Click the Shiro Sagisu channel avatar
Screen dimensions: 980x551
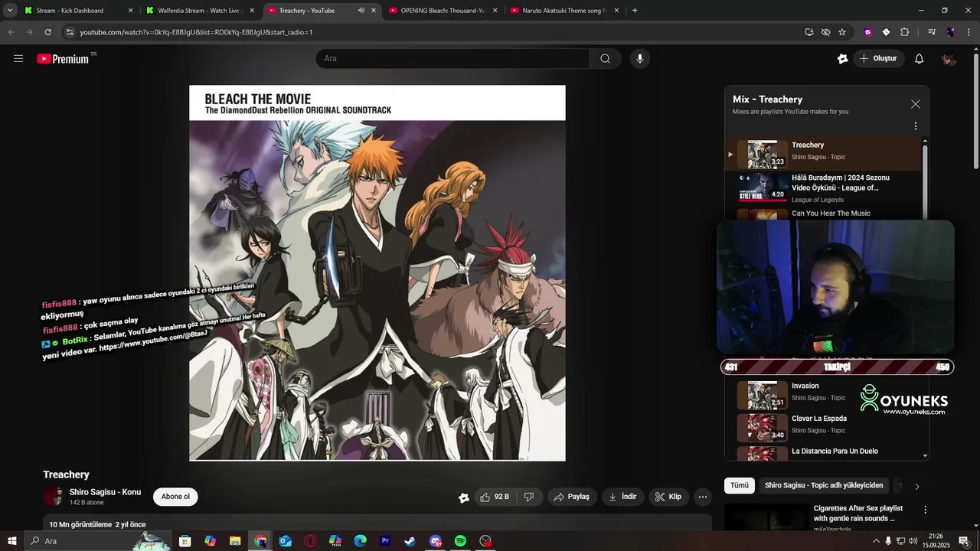click(x=53, y=497)
